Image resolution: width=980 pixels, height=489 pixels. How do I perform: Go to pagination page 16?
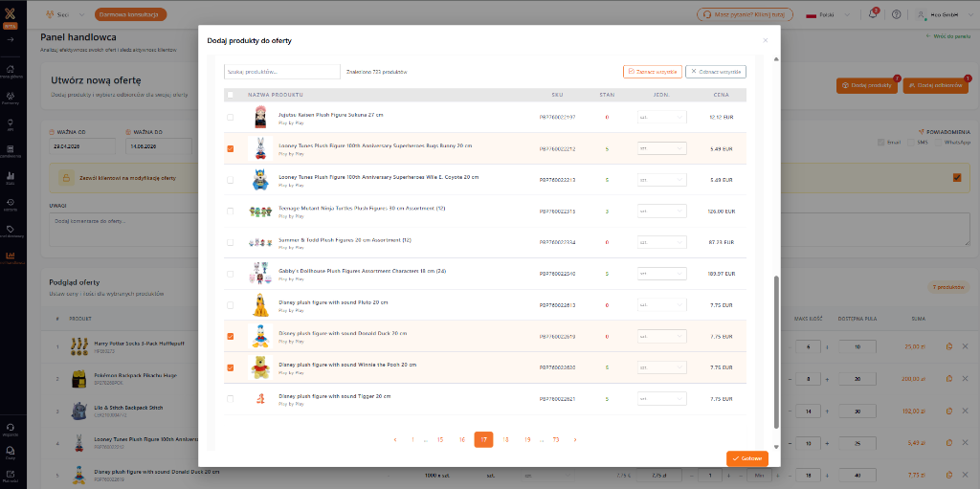click(x=462, y=439)
